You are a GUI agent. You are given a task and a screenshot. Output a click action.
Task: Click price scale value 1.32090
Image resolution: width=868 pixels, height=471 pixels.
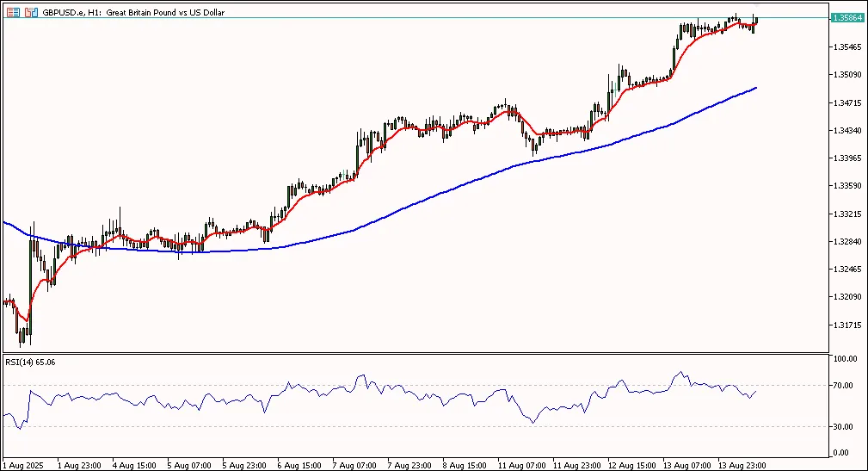coord(847,296)
